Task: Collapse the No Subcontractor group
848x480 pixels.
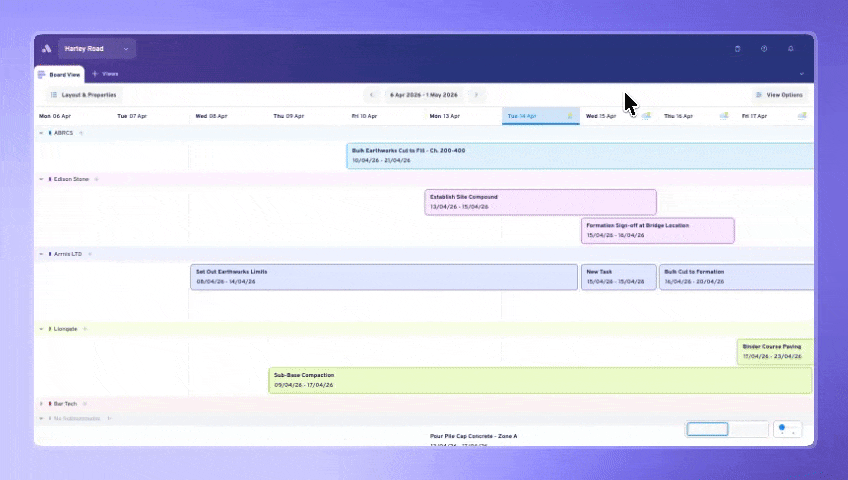Action: point(41,418)
